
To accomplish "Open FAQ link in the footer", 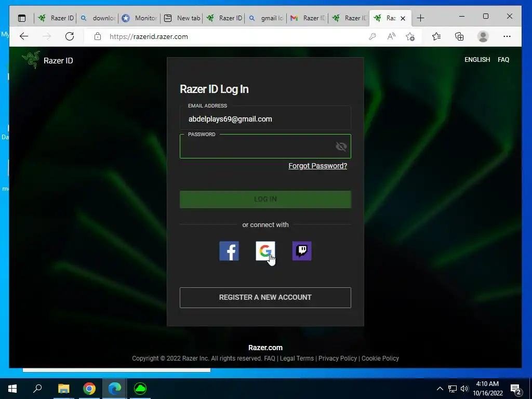I will pyautogui.click(x=270, y=358).
